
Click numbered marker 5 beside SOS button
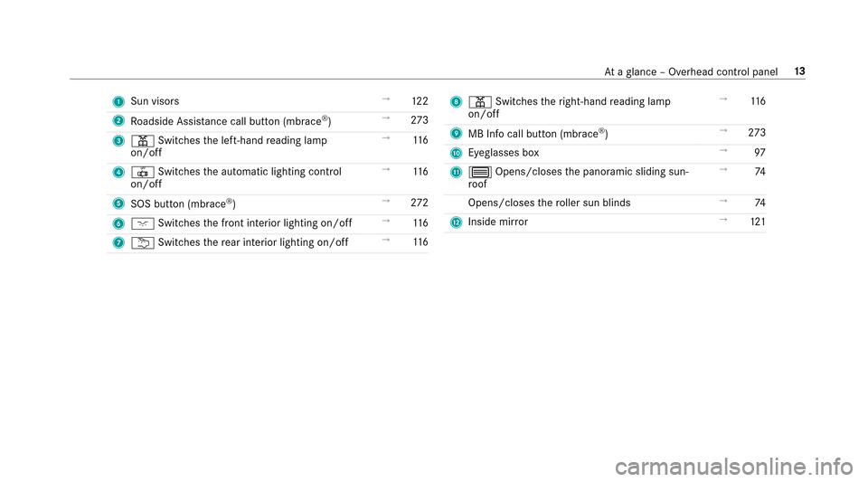point(118,203)
